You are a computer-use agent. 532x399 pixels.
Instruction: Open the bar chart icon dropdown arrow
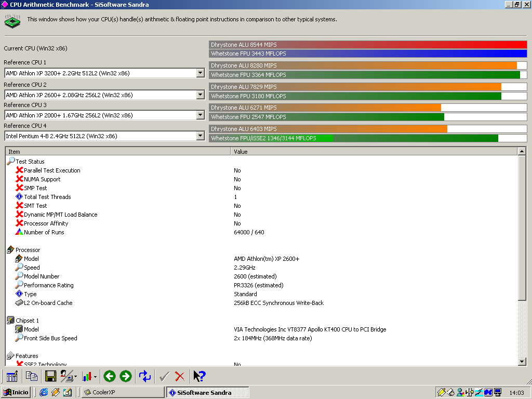tap(96, 377)
